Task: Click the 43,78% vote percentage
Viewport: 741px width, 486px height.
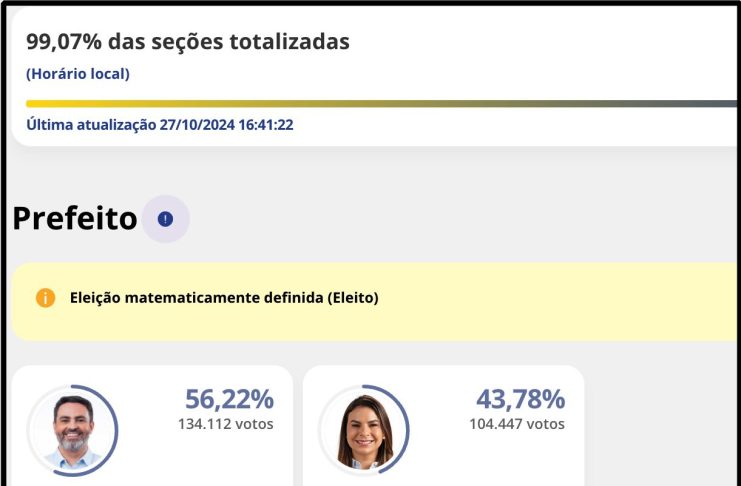Action: [520, 399]
